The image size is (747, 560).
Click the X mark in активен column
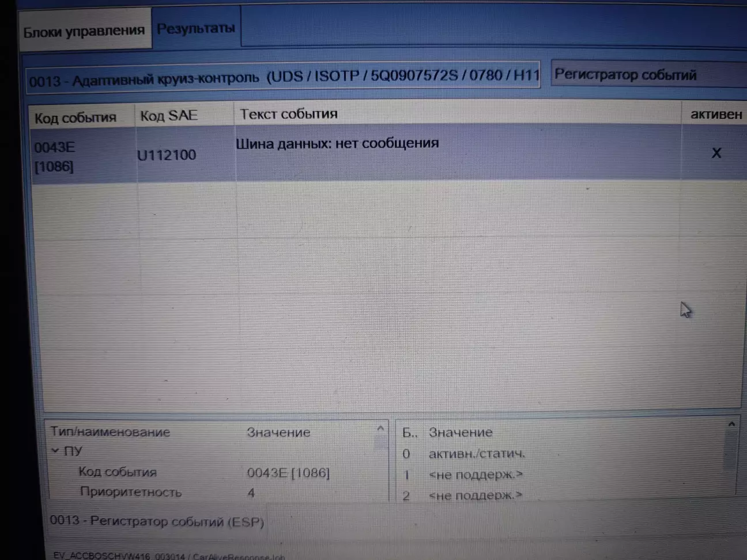(716, 153)
